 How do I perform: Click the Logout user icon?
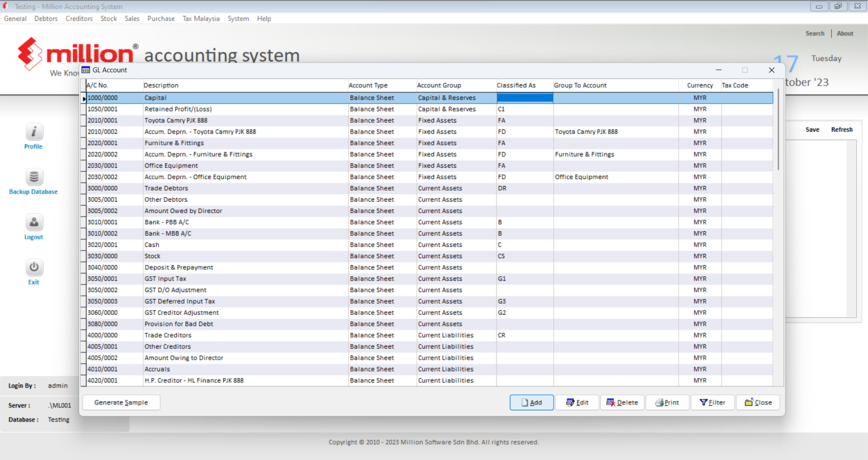coord(33,223)
